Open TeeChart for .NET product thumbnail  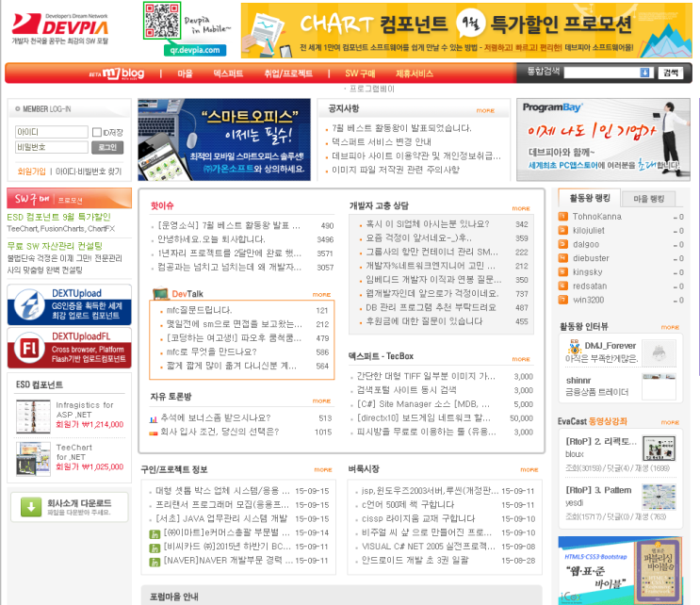[33, 459]
